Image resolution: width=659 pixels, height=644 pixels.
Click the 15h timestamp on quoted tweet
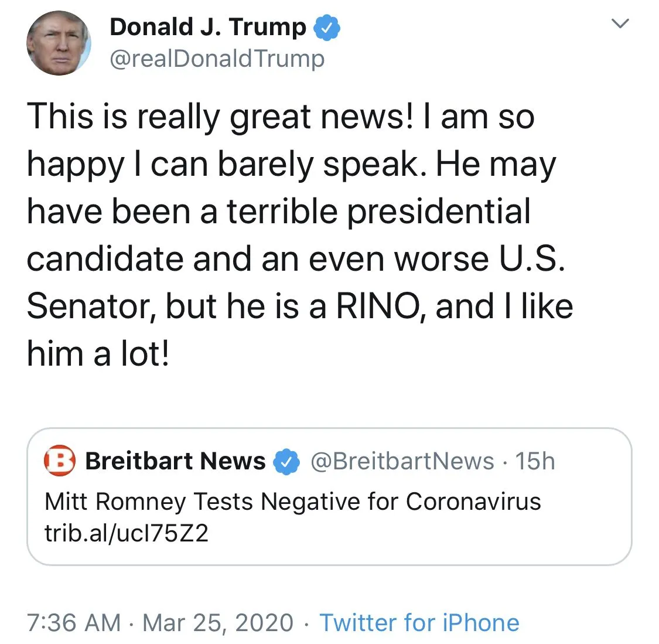click(535, 461)
